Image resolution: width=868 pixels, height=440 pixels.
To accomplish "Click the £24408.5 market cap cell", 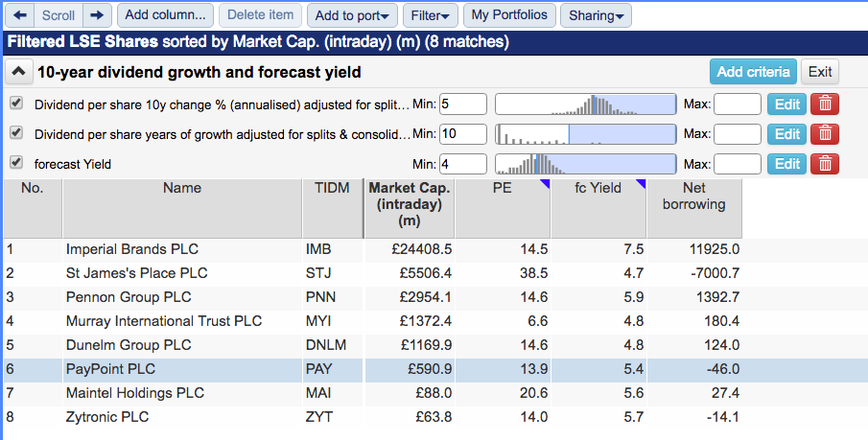I will tap(410, 249).
